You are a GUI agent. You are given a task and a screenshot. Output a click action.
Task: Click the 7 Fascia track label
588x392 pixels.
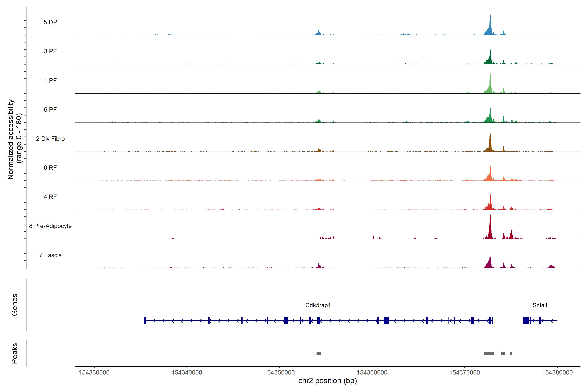point(50,255)
